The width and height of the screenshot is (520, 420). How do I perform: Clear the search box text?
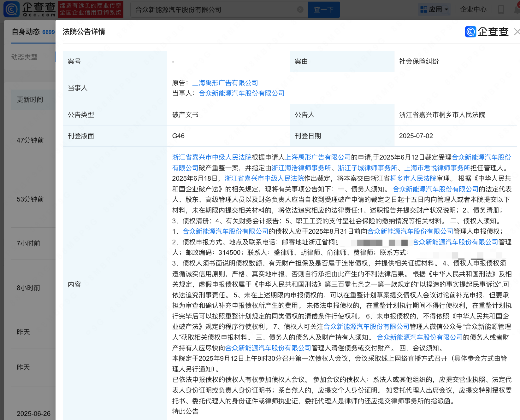(300, 9)
